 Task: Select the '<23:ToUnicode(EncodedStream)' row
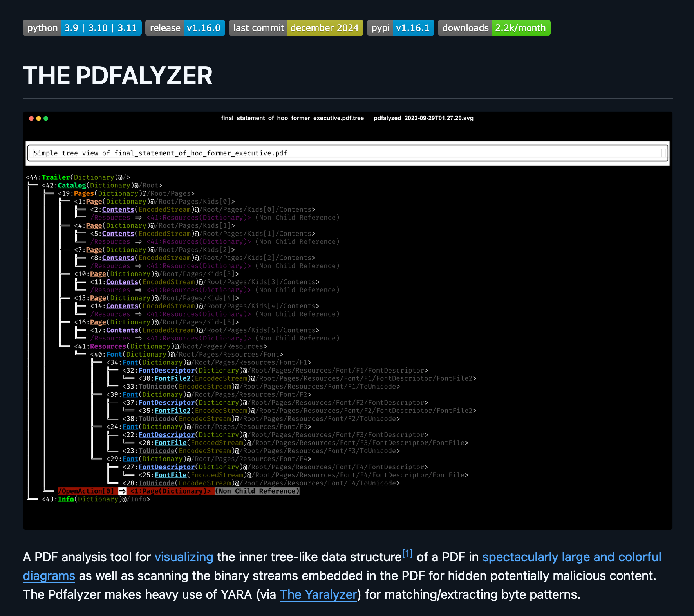[261, 451]
